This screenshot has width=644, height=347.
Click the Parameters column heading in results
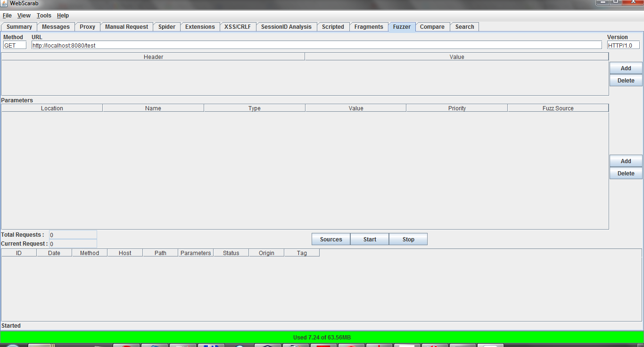click(x=196, y=253)
